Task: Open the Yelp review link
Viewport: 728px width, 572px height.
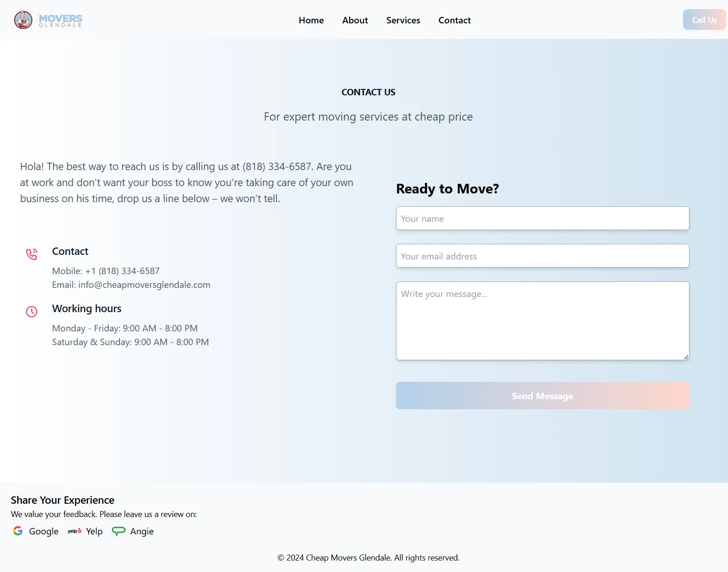Action: [x=85, y=531]
